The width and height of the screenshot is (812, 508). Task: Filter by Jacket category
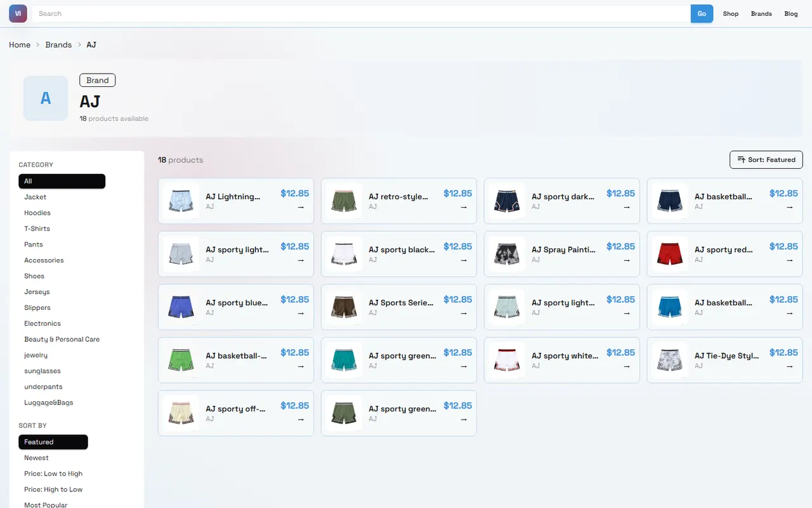tap(62, 197)
